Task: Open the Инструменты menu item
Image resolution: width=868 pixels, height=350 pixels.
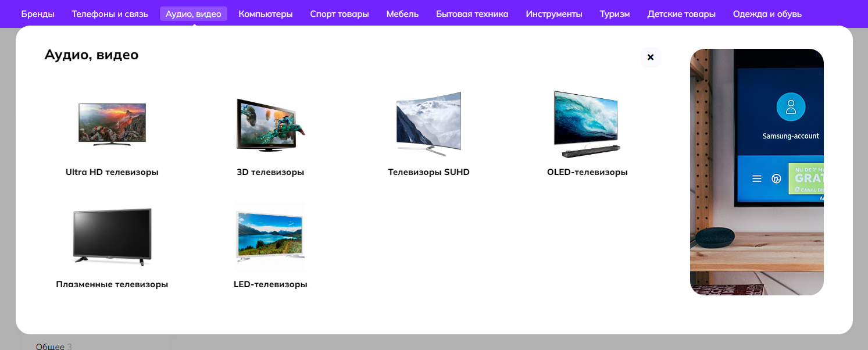Action: pos(553,14)
